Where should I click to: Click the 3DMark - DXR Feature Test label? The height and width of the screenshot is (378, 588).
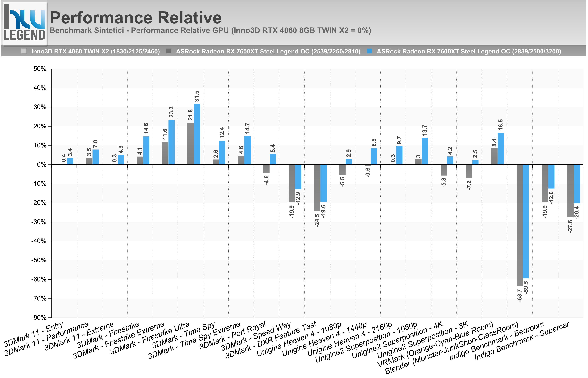[271, 340]
